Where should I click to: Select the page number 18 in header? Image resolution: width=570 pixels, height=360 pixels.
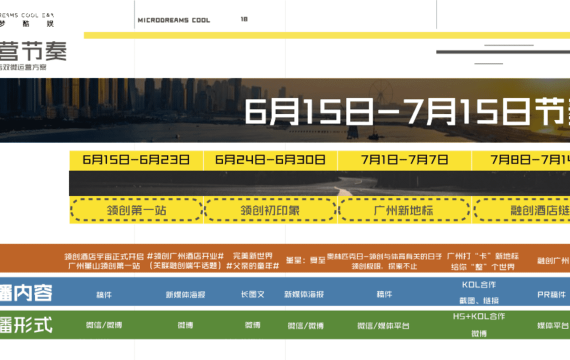[x=244, y=19]
